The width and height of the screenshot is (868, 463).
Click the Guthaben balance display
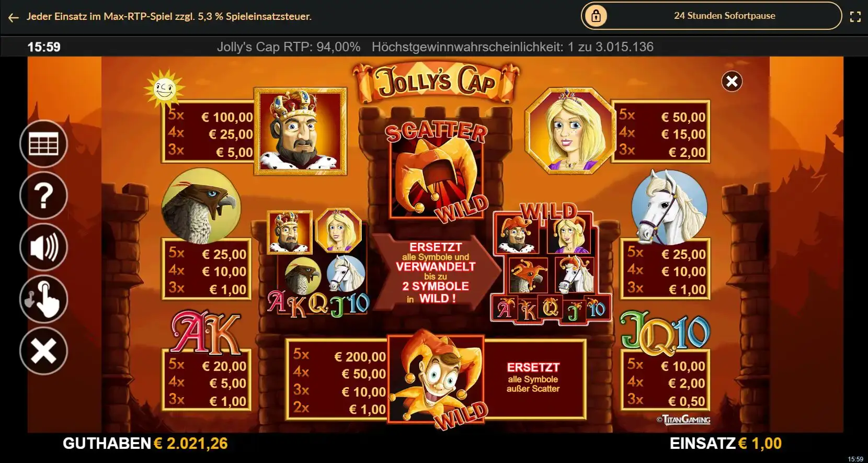pos(145,444)
